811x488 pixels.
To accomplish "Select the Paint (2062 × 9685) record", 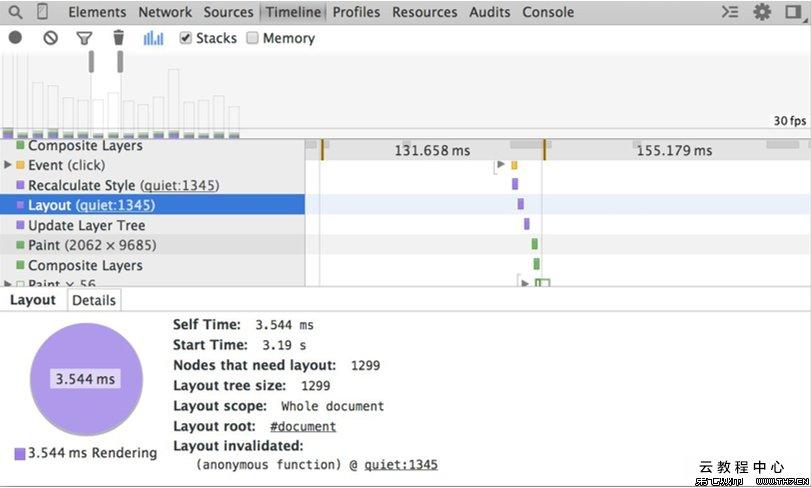I will (x=92, y=245).
